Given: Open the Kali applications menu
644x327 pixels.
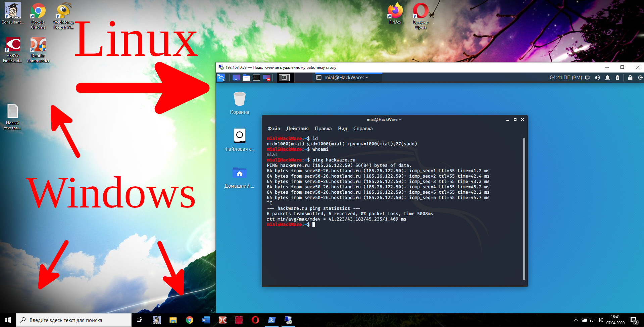Looking at the screenshot, I should pyautogui.click(x=221, y=78).
